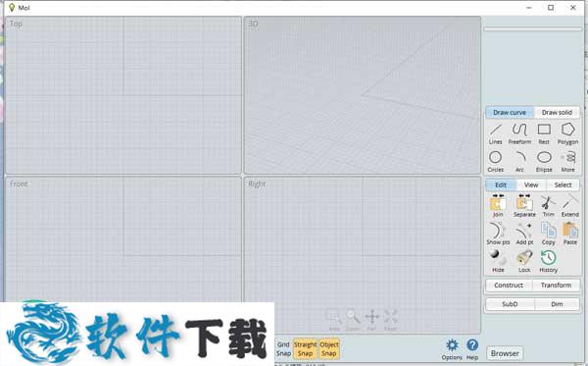Open the Help question mark

tap(472, 349)
